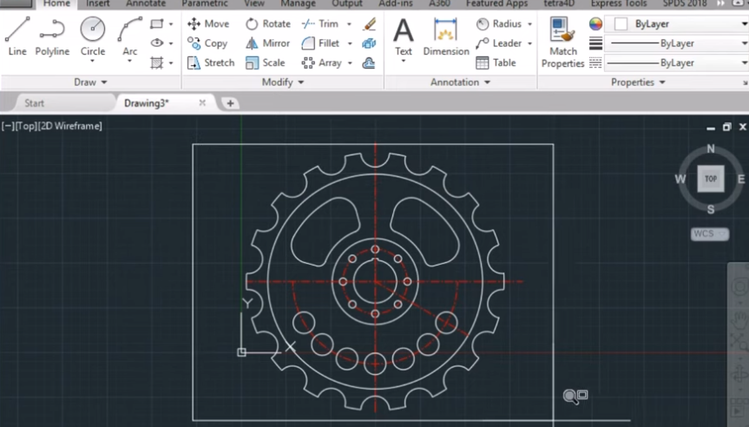Viewport: 749px width, 427px height.
Task: Switch to the Annotate ribbon tab
Action: (x=146, y=4)
